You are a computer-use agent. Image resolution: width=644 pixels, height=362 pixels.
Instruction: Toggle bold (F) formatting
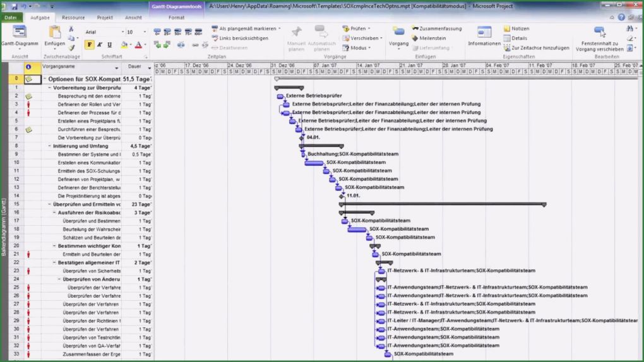pyautogui.click(x=90, y=45)
